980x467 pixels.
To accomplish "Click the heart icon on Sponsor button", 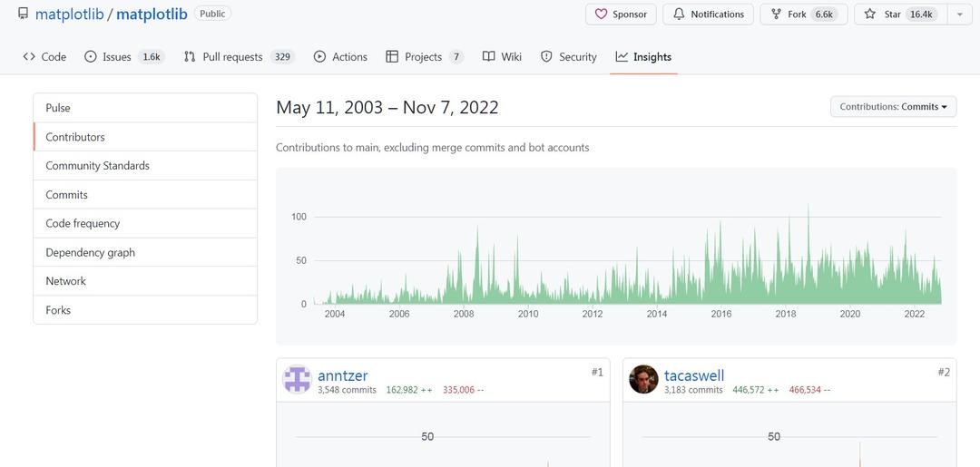I will pos(601,14).
